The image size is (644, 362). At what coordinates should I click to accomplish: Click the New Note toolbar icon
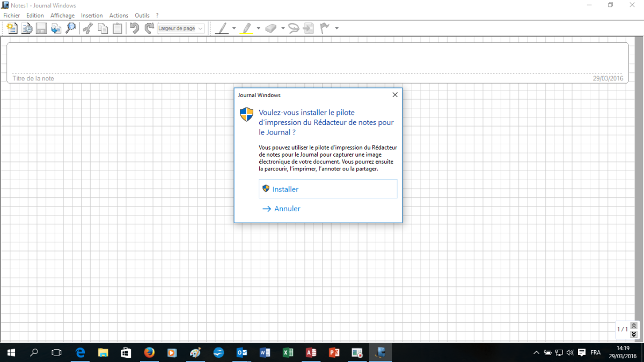(12, 28)
